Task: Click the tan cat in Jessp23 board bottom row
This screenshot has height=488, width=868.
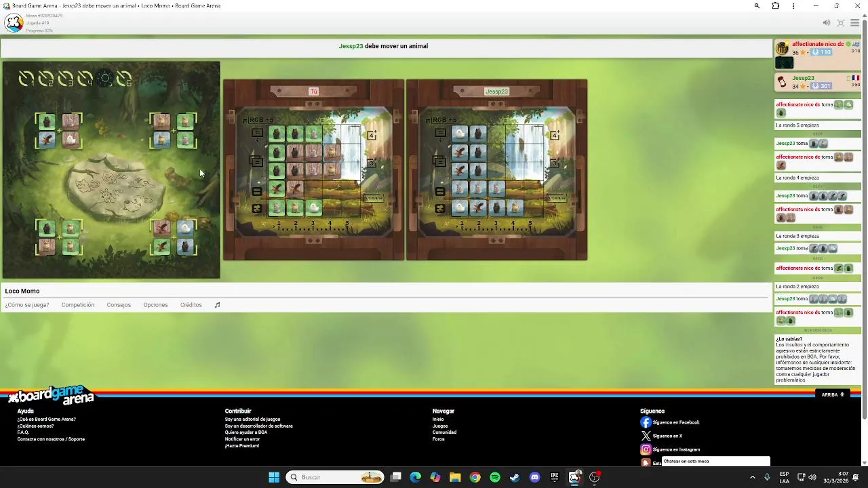Action: click(x=515, y=207)
